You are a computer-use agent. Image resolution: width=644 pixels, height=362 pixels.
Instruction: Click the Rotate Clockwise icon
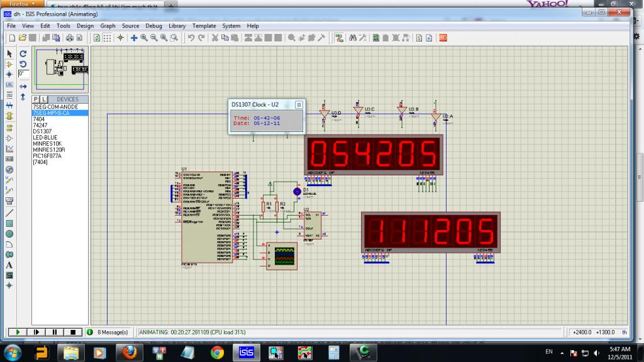23,53
